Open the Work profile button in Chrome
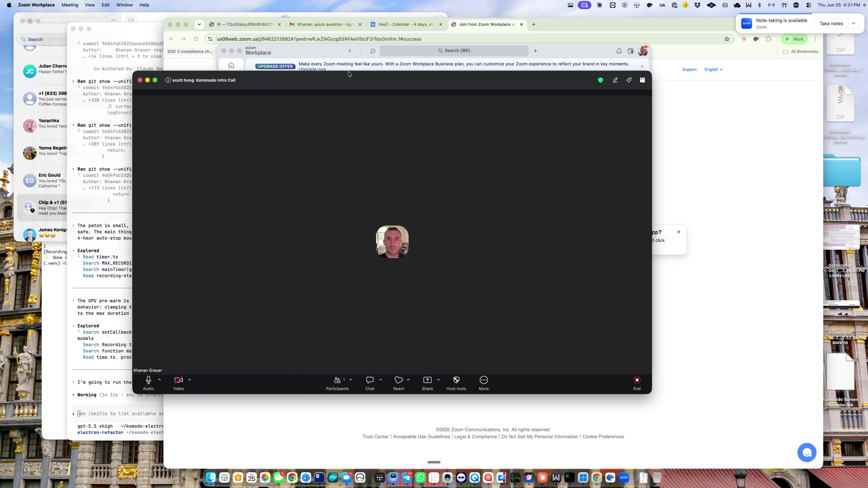The width and height of the screenshot is (868, 488). (x=795, y=39)
